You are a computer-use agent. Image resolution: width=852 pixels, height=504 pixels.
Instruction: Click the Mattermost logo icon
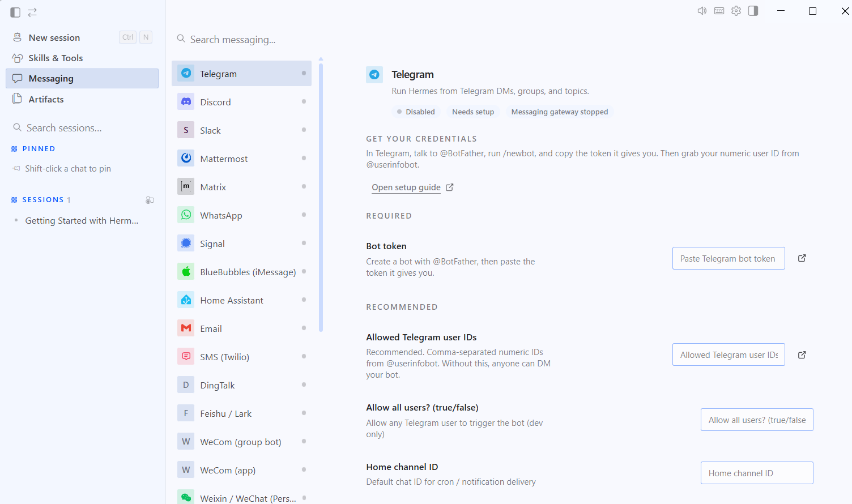click(186, 158)
